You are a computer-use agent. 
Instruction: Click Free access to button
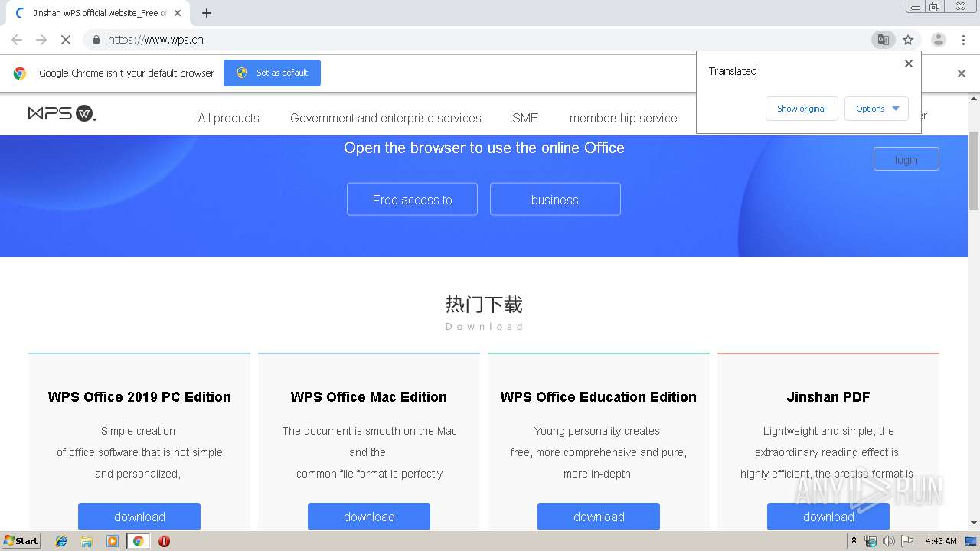(x=412, y=199)
